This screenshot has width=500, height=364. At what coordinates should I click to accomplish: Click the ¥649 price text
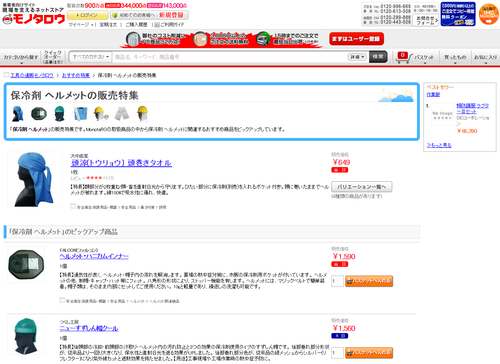point(341,162)
